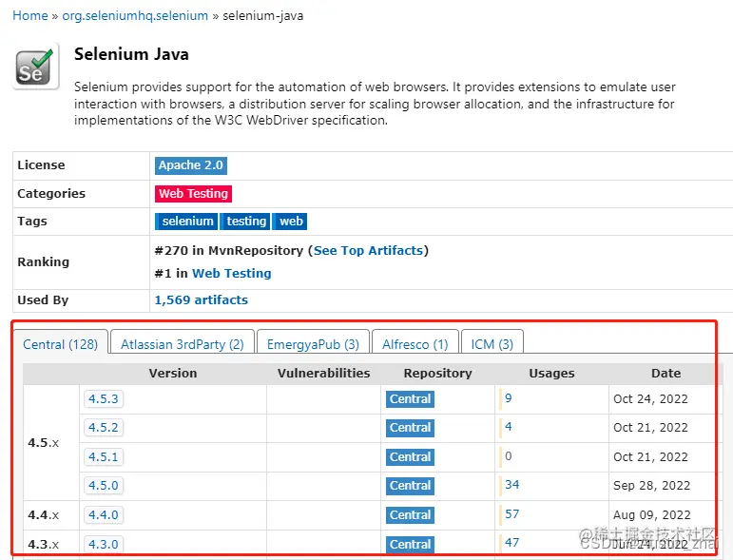Open the Web Testing ranking link

point(231,274)
